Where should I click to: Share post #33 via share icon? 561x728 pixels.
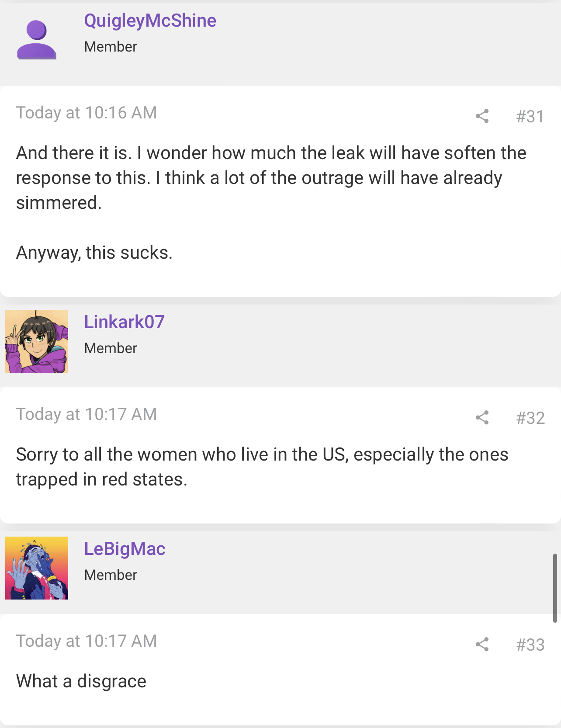482,644
